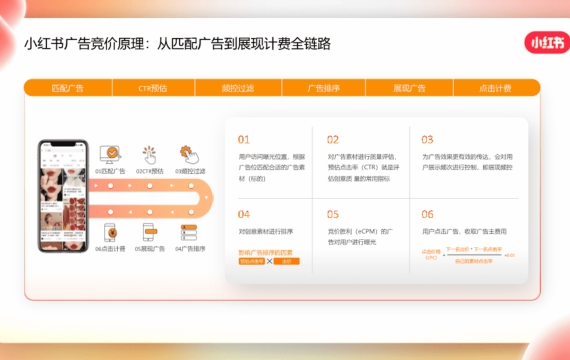570x360 pixels.
Task: Click the 预估点击率 orange tag
Action: click(x=252, y=261)
